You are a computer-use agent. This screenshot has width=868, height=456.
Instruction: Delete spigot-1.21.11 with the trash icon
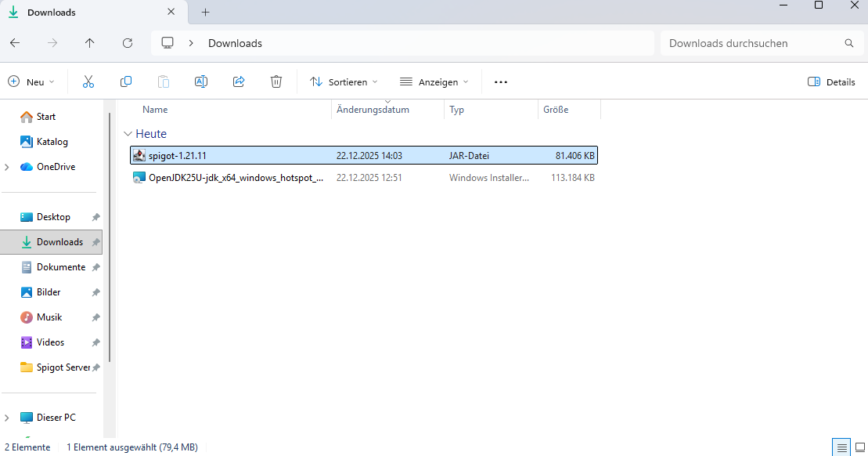(x=276, y=81)
